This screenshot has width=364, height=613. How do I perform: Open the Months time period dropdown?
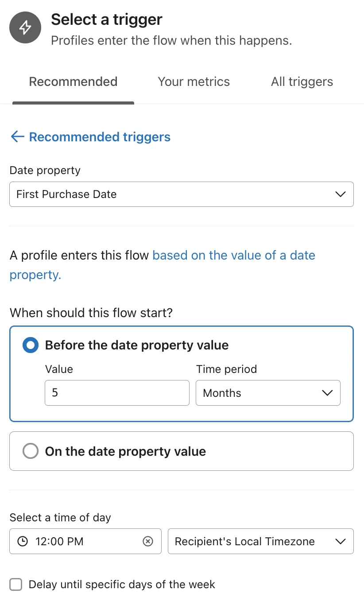[268, 393]
